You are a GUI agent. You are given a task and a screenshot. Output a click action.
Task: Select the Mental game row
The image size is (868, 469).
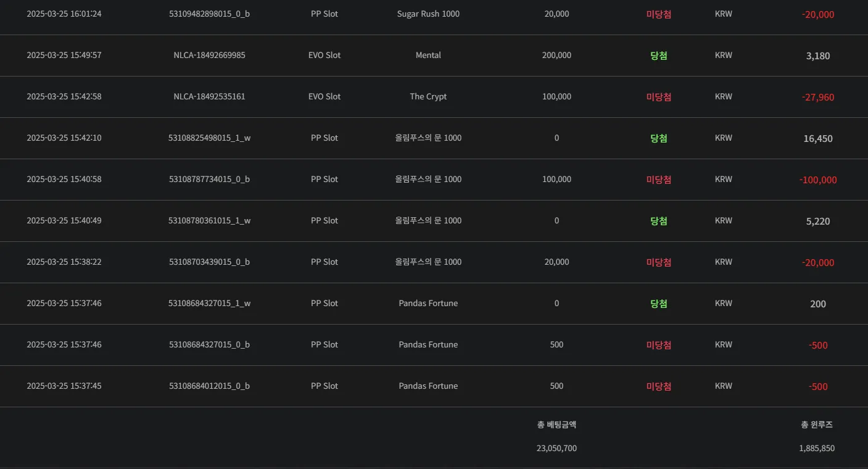[434, 56]
